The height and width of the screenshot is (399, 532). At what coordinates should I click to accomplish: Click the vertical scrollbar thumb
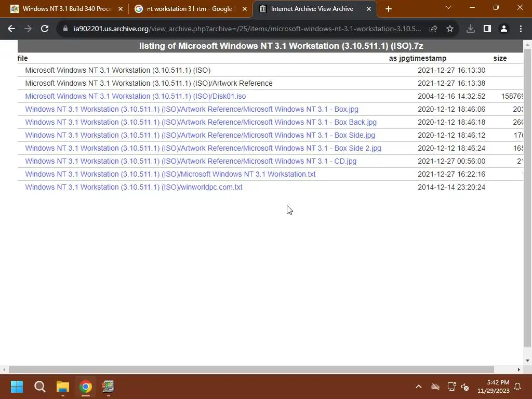[527, 198]
